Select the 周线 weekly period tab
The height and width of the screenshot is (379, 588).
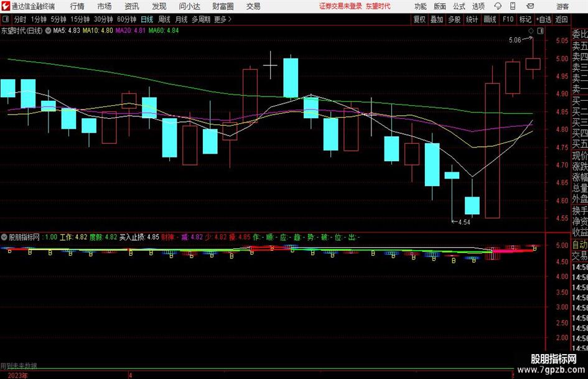click(164, 19)
